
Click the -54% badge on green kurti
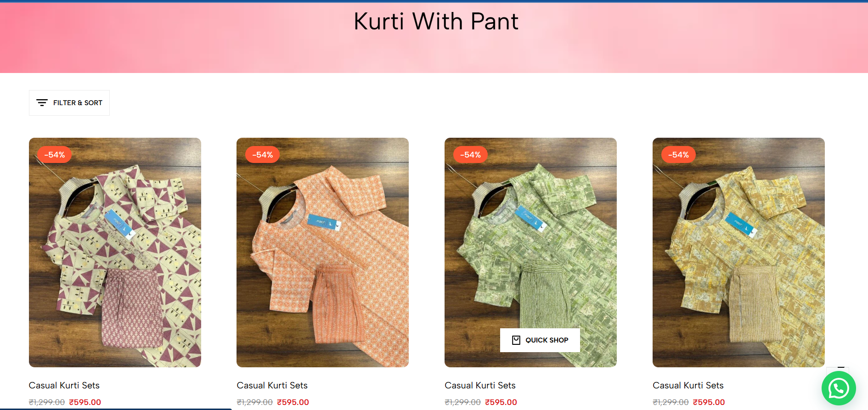coord(471,155)
